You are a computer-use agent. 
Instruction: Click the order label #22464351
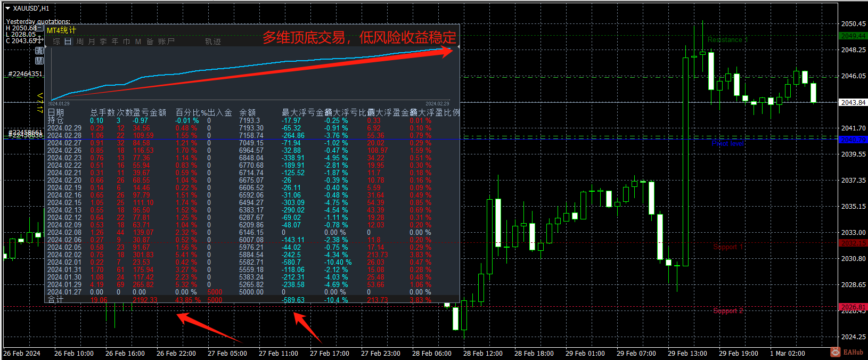click(25, 74)
